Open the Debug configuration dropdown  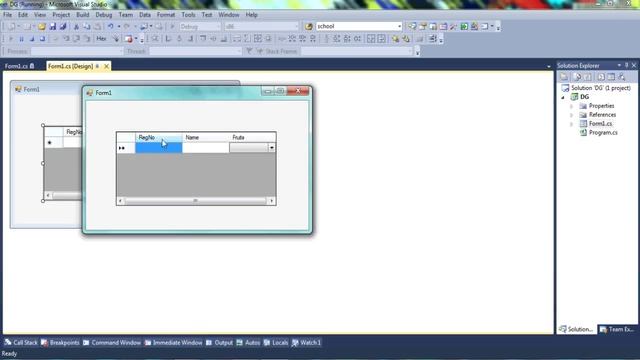pyautogui.click(x=218, y=27)
